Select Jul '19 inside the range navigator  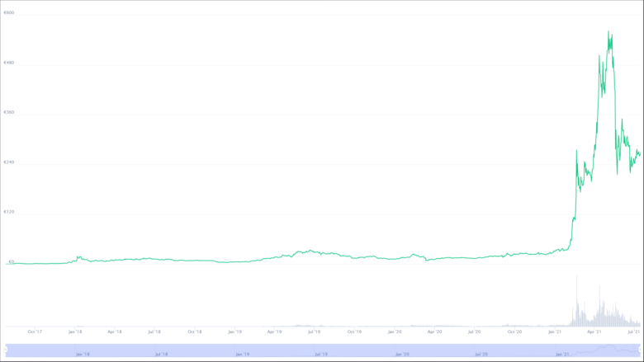click(321, 355)
